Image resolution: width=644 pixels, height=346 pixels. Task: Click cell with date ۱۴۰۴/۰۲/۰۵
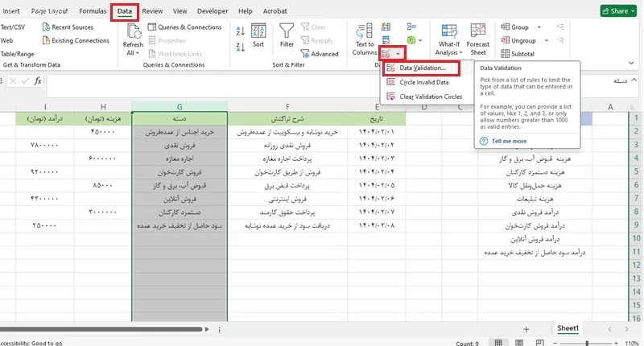376,186
